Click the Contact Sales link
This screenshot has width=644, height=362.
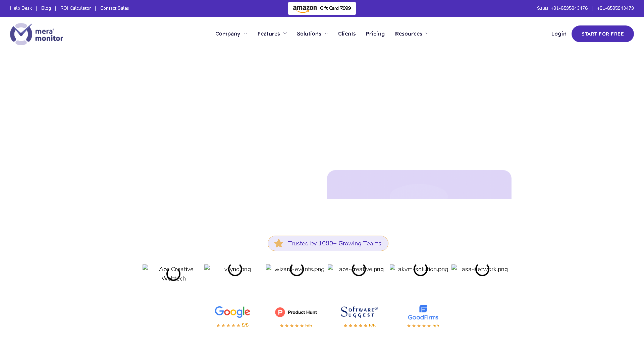(x=114, y=8)
